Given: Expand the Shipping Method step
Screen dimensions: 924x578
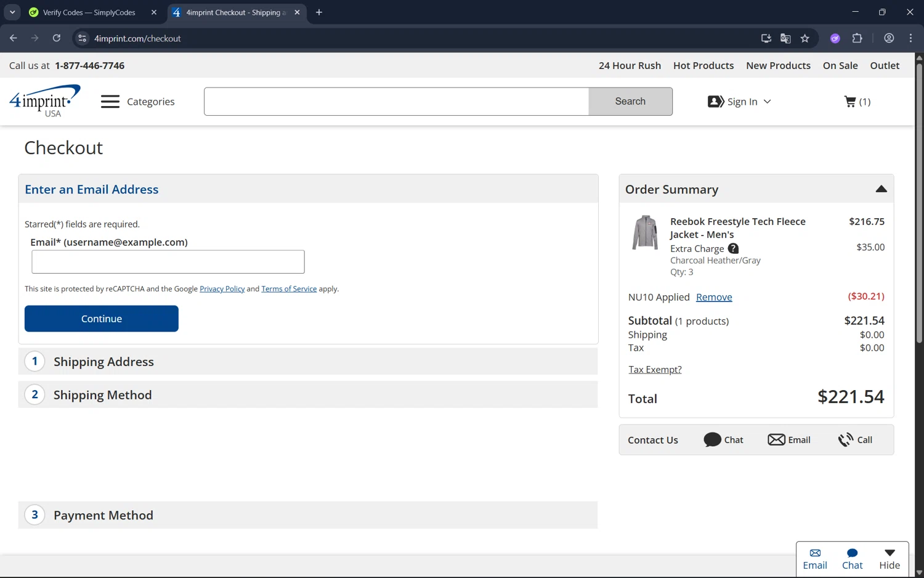Looking at the screenshot, I should click(x=308, y=394).
